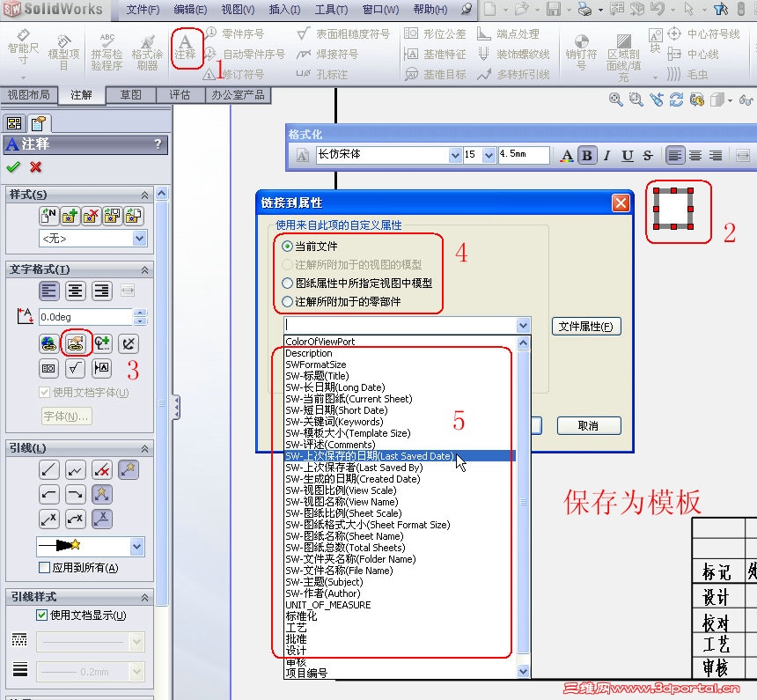Open the 插入 menu
Screen dimensions: 757x700
tap(284, 9)
